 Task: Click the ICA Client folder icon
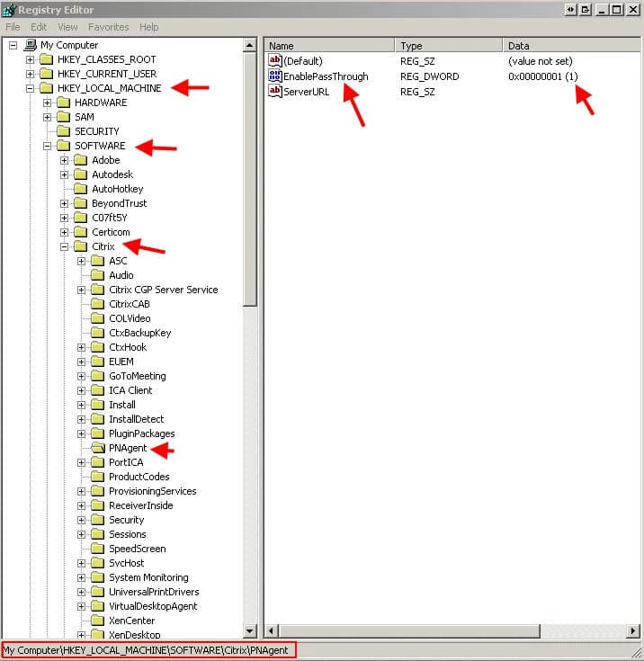click(98, 390)
